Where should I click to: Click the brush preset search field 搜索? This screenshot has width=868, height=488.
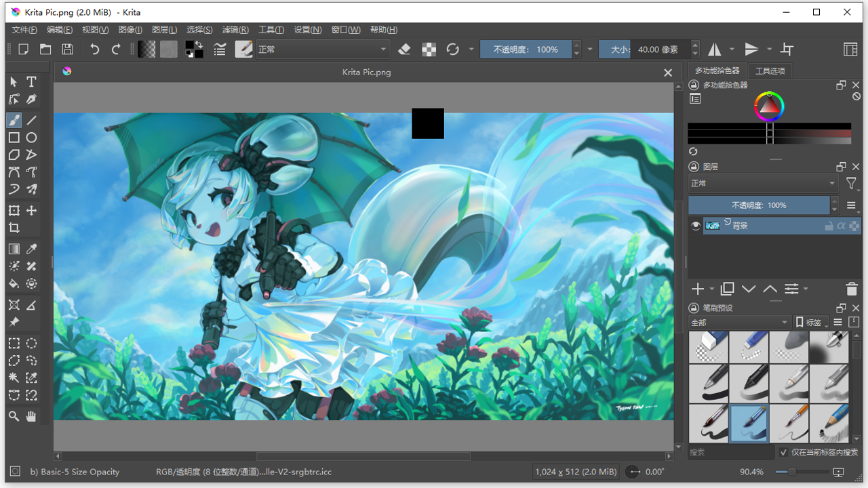pos(731,452)
